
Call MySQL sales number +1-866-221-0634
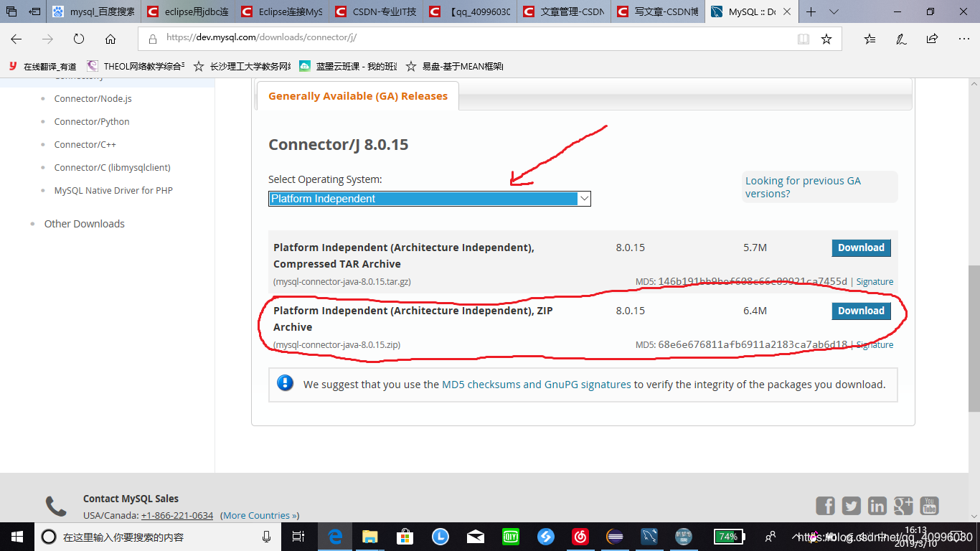177,516
